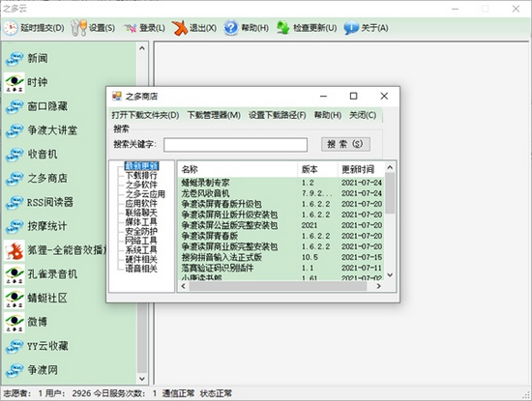Select 硬件相关 tree category
The image size is (532, 401).
tap(141, 259)
